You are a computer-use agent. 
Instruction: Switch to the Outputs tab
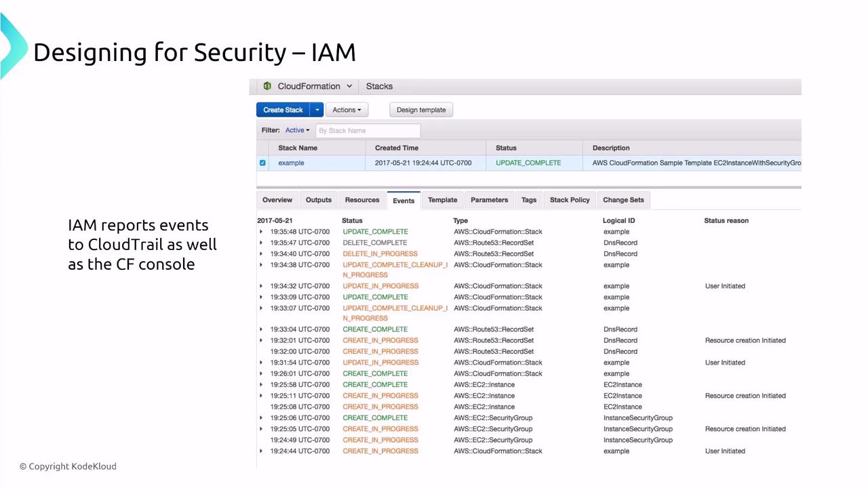point(319,200)
